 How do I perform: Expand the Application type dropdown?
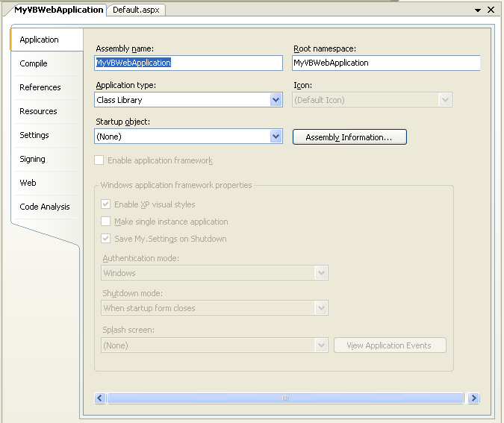(x=276, y=100)
